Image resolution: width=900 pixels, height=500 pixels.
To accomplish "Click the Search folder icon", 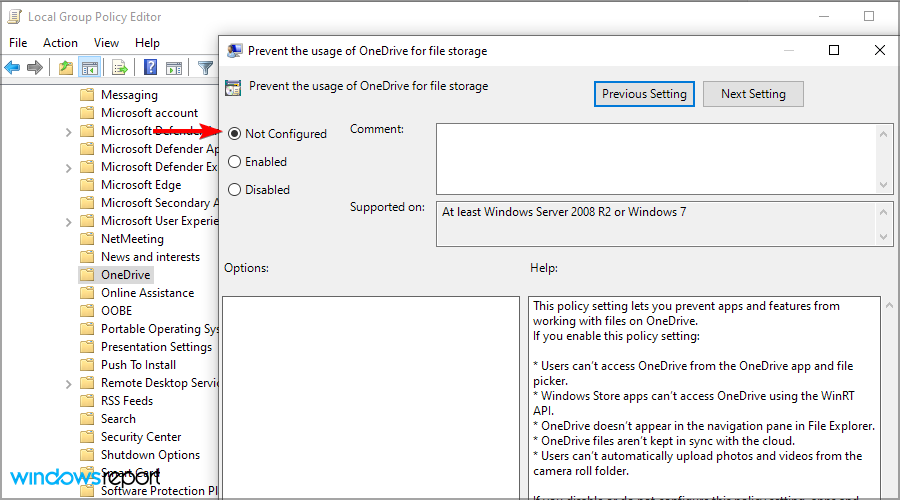I will tap(87, 419).
